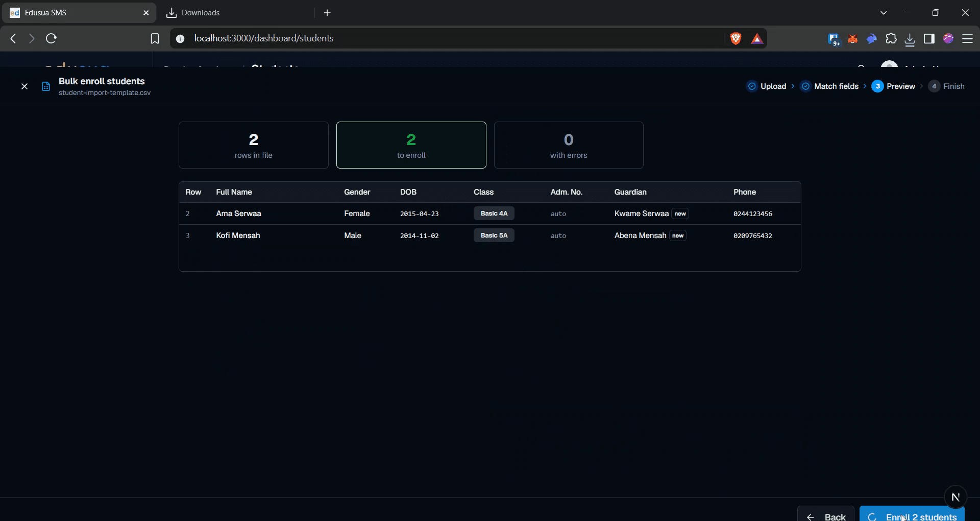Screen dimensions: 980x521
Task: Open Brave Rewards triangle icon
Action: [757, 39]
